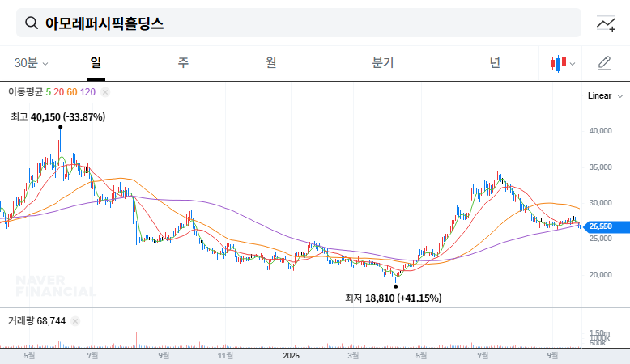Click the search magnifier icon
630x364 pixels.
tap(32, 23)
